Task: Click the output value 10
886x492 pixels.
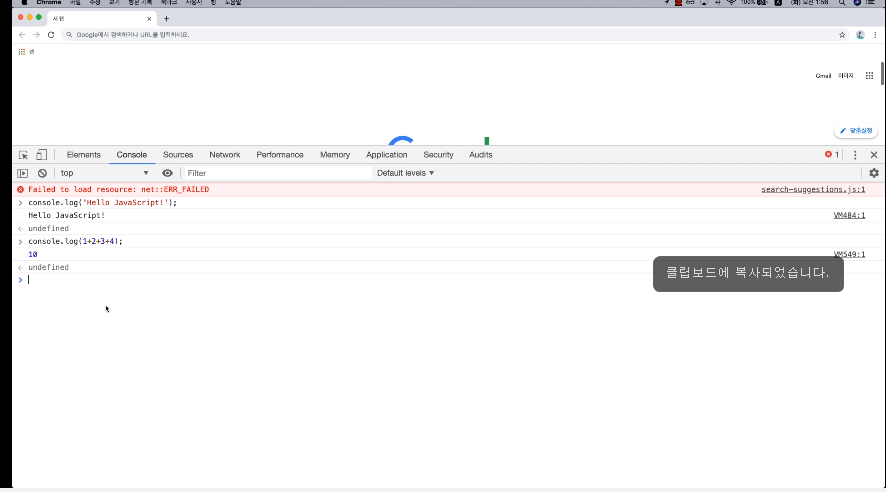Action: 33,254
